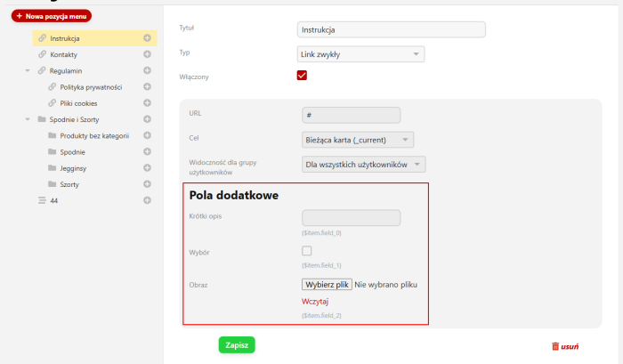This screenshot has width=623, height=364.
Task: Click the plus icon in Jegginsy row
Action: [148, 168]
